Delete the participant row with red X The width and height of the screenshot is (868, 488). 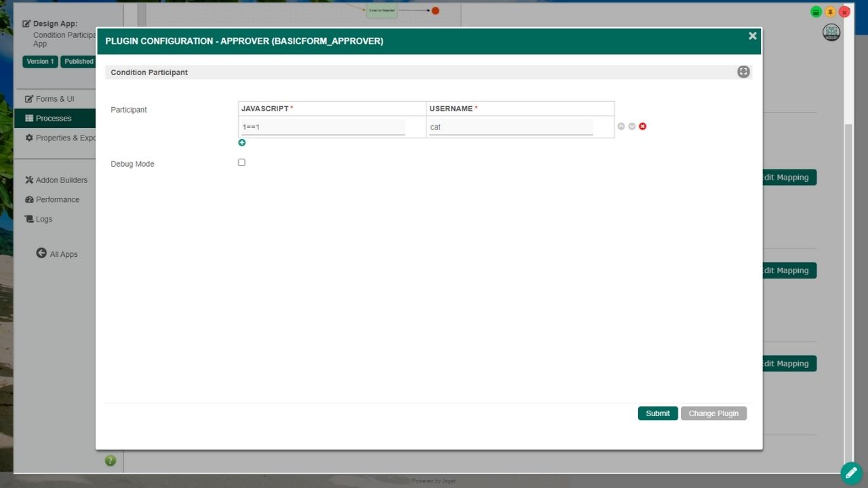[643, 127]
